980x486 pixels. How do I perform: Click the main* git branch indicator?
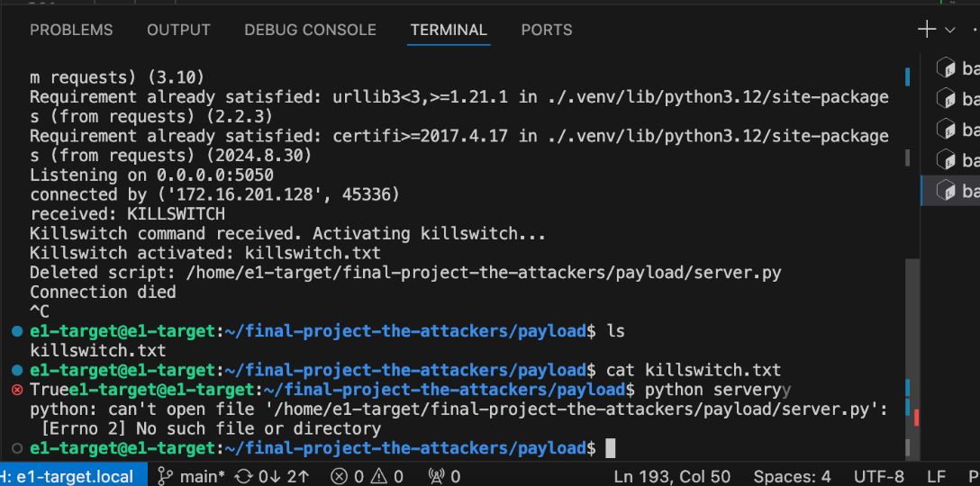pos(192,476)
